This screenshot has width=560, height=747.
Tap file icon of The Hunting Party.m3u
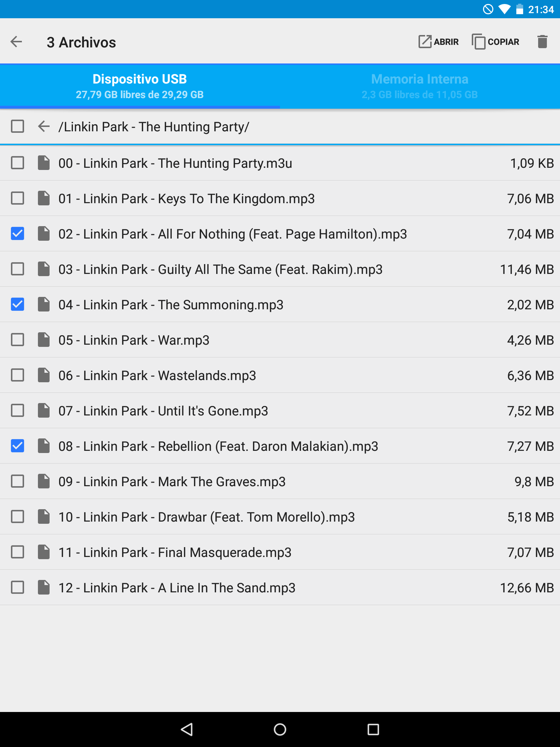(44, 163)
